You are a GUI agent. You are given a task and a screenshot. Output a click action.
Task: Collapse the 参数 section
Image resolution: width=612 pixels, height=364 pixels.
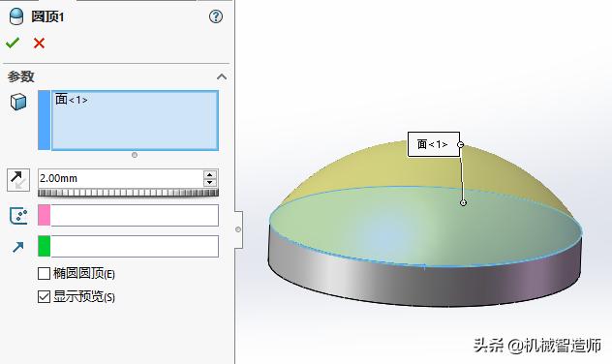click(222, 76)
